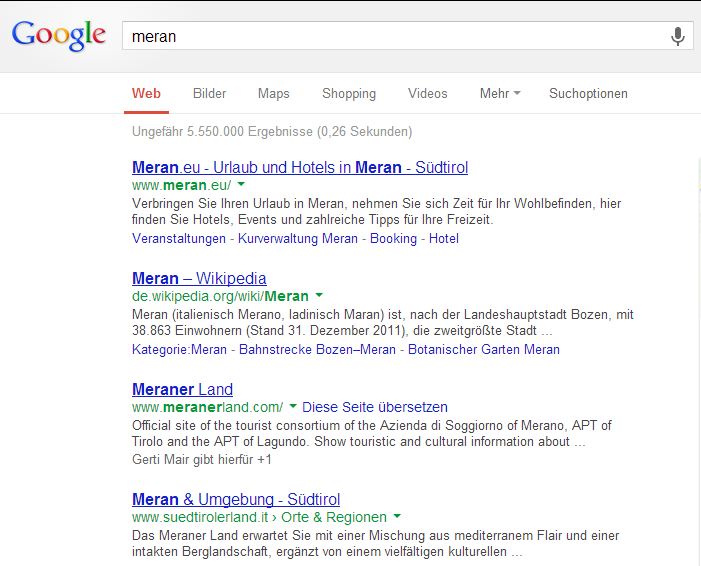This screenshot has height=566, width=701.
Task: Open Meran & Umgebung - Südtirol result
Action: coord(236,499)
